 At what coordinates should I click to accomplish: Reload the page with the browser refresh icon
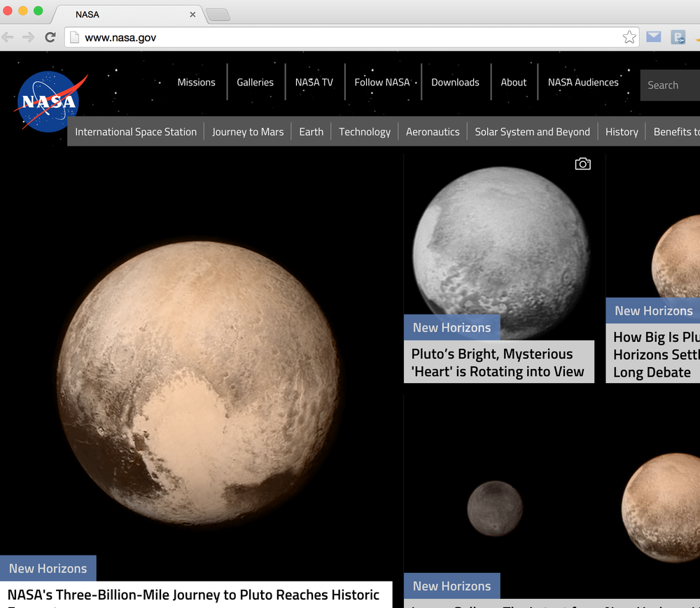[x=50, y=37]
